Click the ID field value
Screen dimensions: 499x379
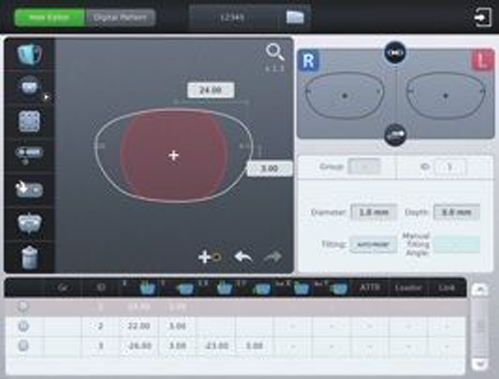pos(450,167)
